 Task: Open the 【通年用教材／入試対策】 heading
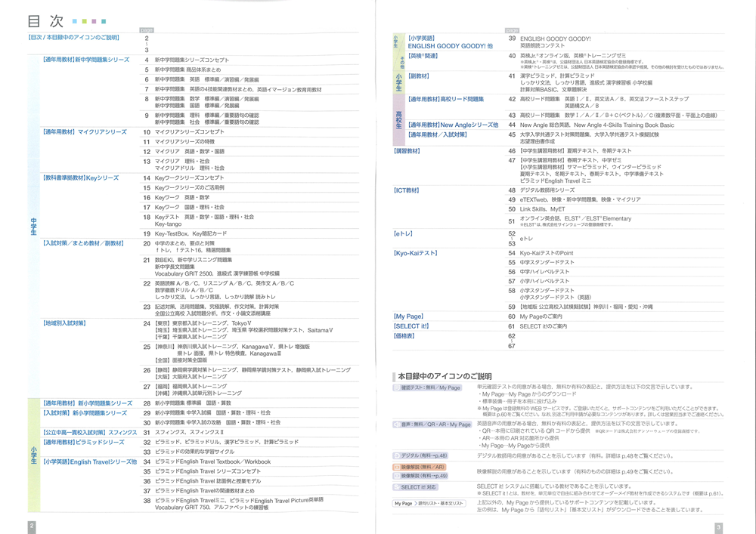(437, 135)
